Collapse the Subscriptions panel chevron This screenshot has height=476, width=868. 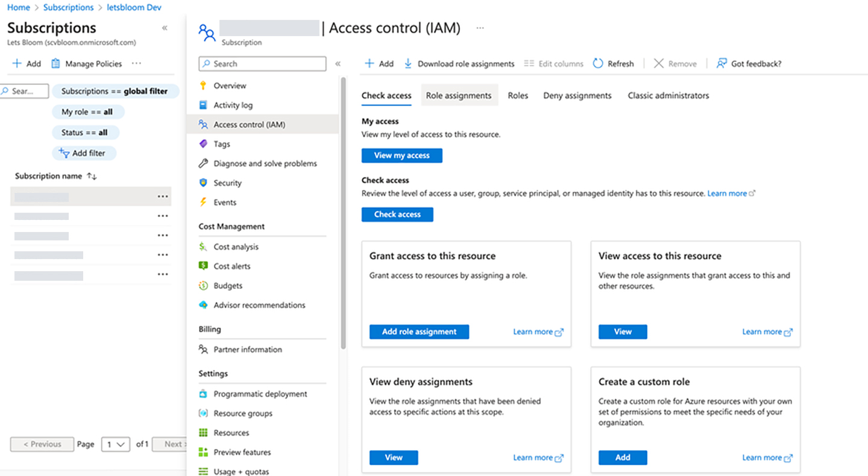click(165, 28)
